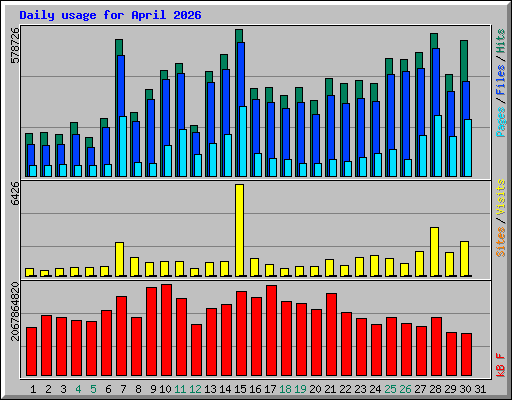Select the red kB bar for day 30
The height and width of the screenshot is (400, 512).
(466, 354)
